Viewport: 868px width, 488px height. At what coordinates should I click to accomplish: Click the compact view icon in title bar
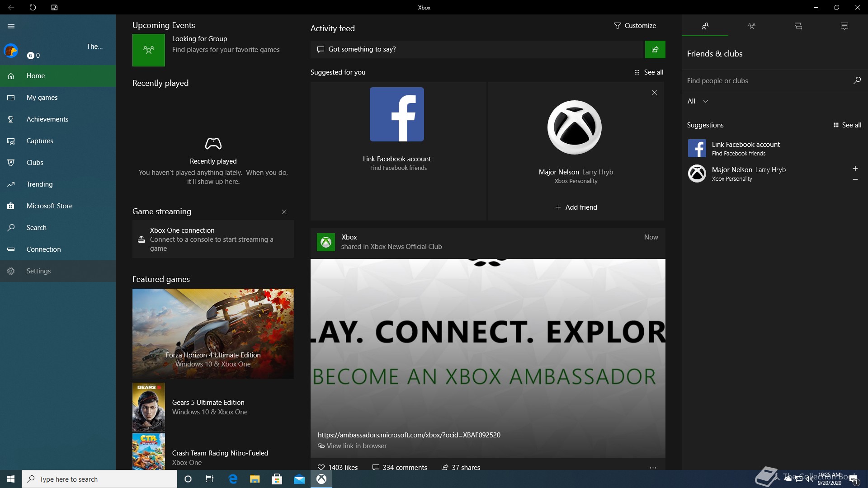pyautogui.click(x=54, y=7)
